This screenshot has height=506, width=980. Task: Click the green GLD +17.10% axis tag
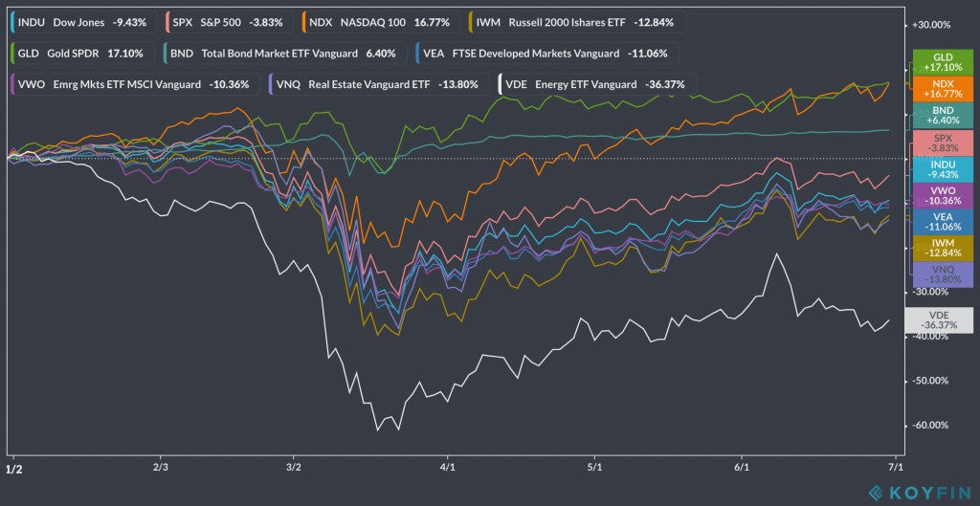click(943, 63)
